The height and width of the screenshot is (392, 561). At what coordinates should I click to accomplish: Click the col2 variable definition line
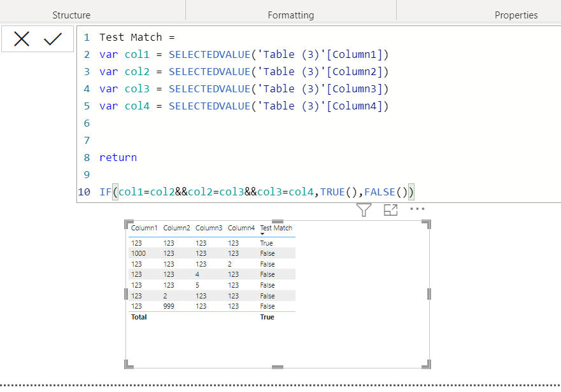pos(244,71)
